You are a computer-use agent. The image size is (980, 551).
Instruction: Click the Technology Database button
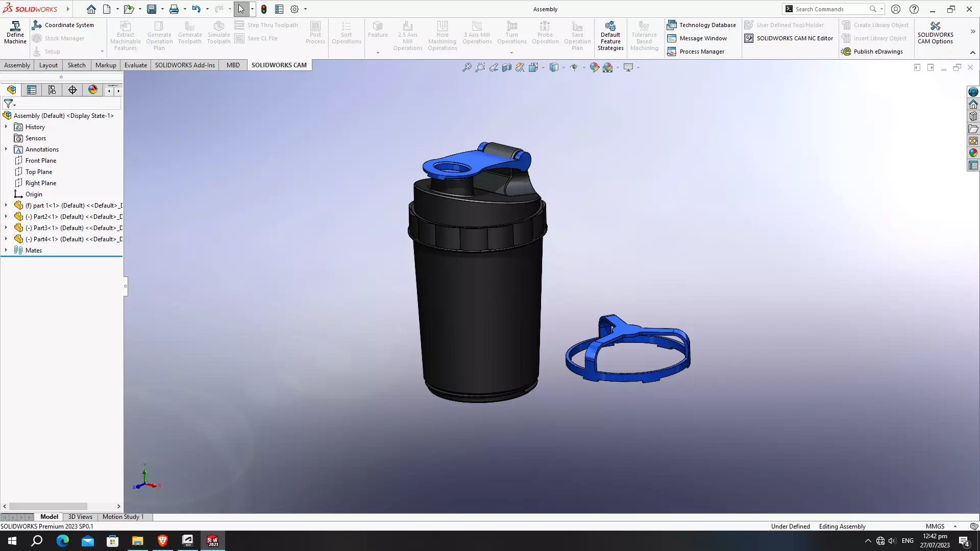[x=701, y=25]
